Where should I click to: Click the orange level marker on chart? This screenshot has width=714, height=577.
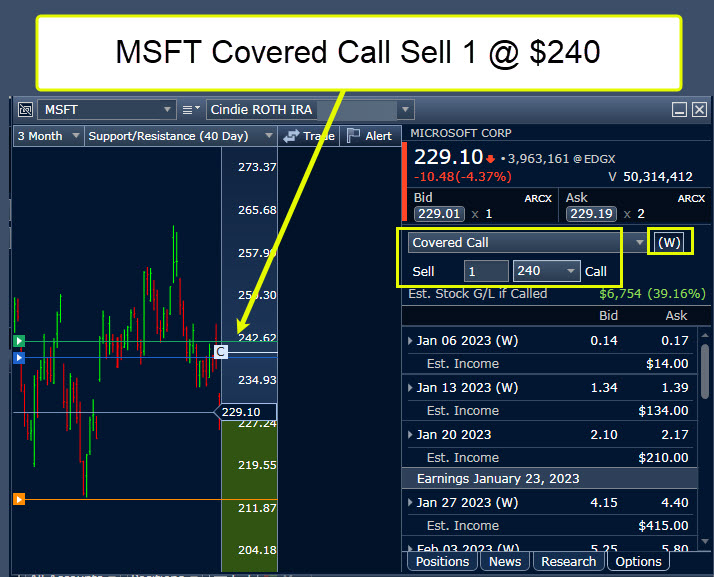18,499
